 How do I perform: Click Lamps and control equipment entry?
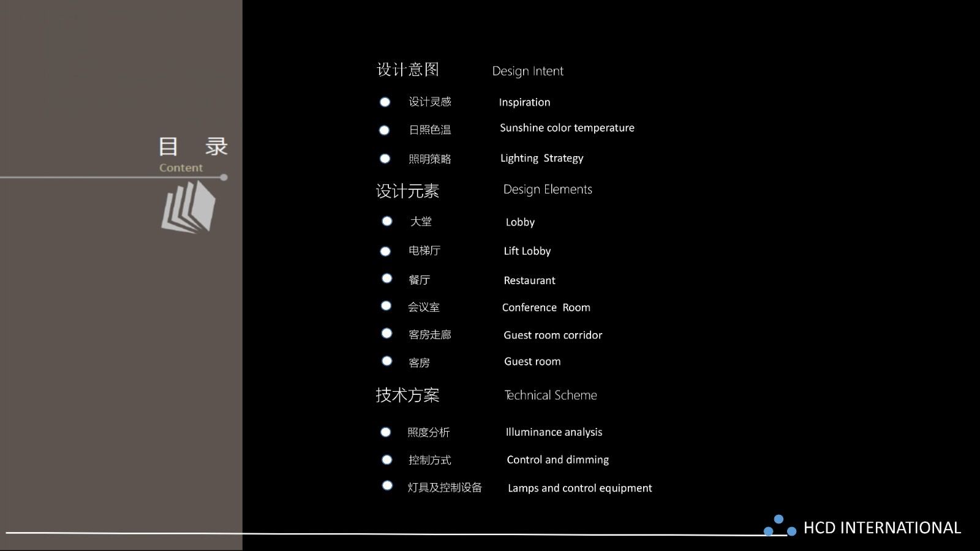580,489
